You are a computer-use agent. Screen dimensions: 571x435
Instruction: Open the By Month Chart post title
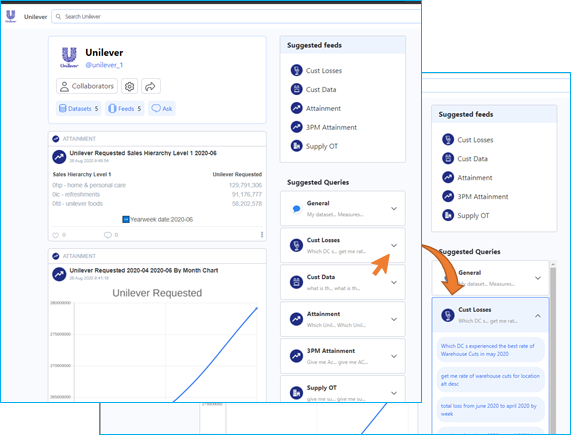click(144, 270)
